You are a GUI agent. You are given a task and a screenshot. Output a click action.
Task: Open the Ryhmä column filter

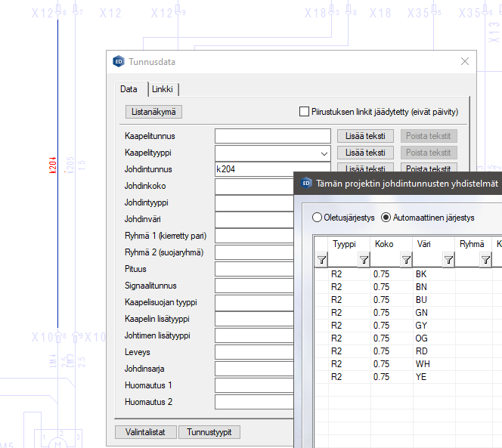[x=486, y=260]
